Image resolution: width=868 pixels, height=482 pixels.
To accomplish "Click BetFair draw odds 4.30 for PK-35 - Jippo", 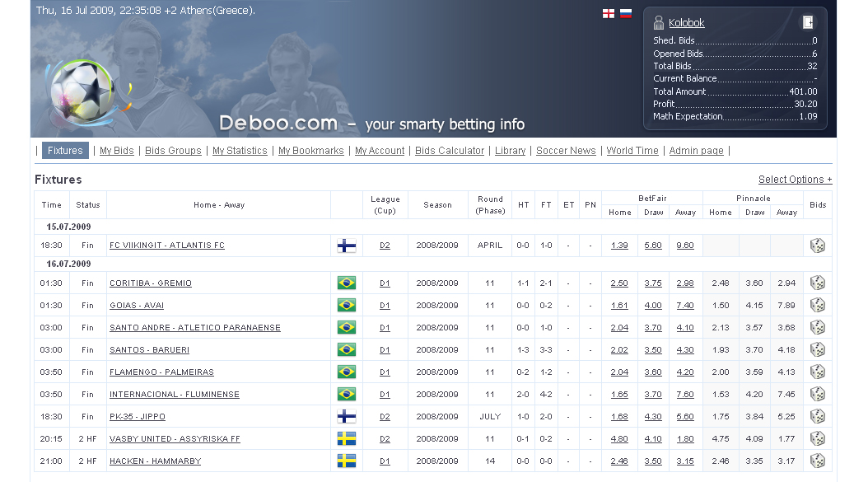I will point(653,416).
